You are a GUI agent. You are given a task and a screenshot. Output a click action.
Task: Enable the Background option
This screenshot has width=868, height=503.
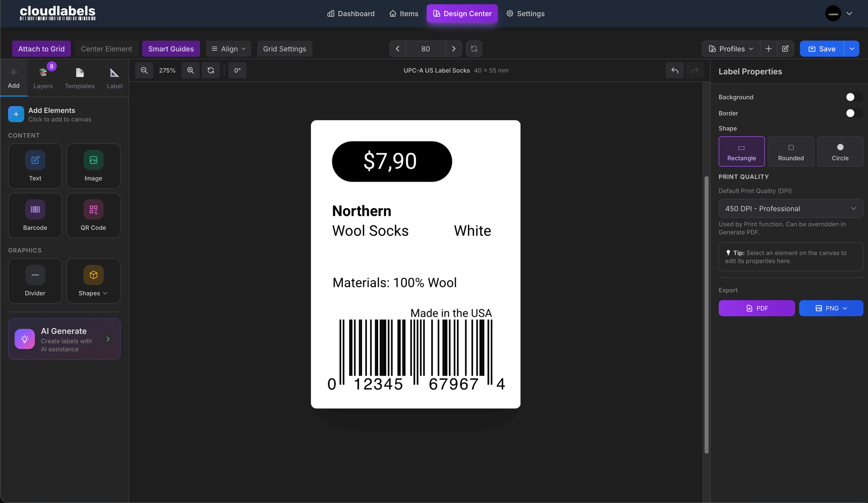[x=850, y=97]
